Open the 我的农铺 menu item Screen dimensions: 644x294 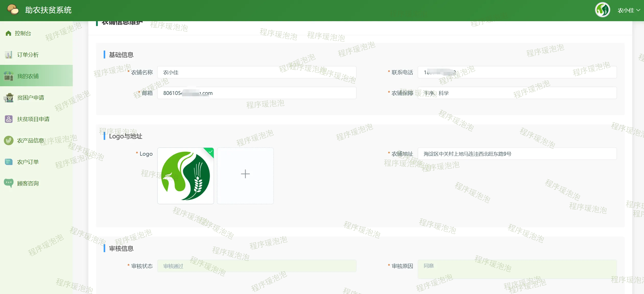click(28, 76)
